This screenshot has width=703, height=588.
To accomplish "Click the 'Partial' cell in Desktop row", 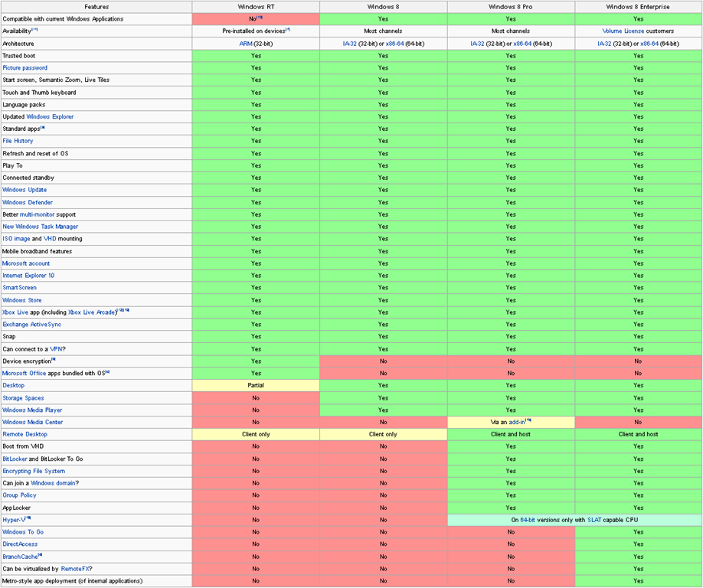I will [x=256, y=385].
